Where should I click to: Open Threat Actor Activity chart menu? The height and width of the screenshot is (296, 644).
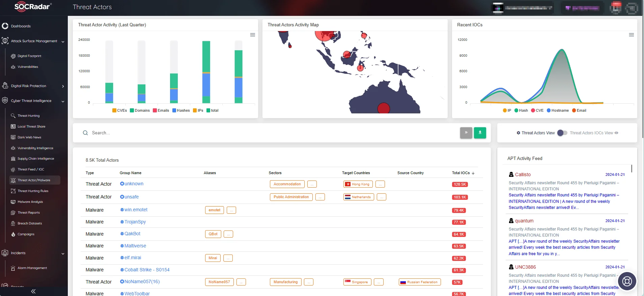[252, 35]
